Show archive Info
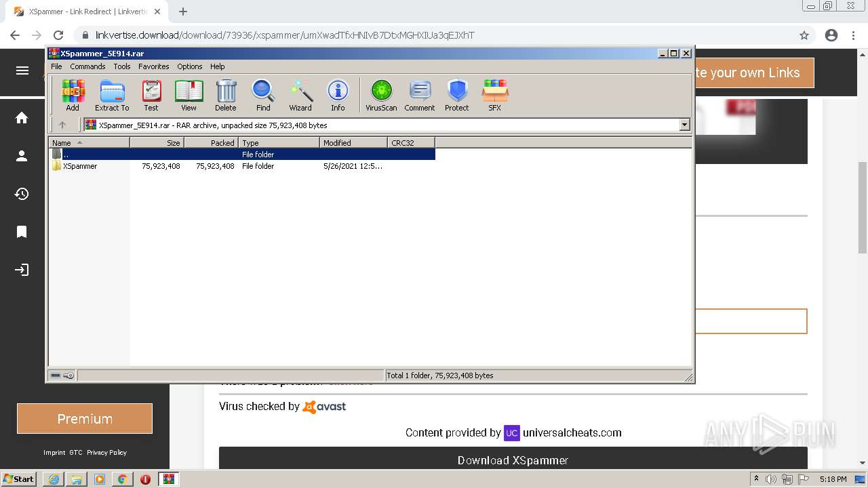 pyautogui.click(x=338, y=95)
